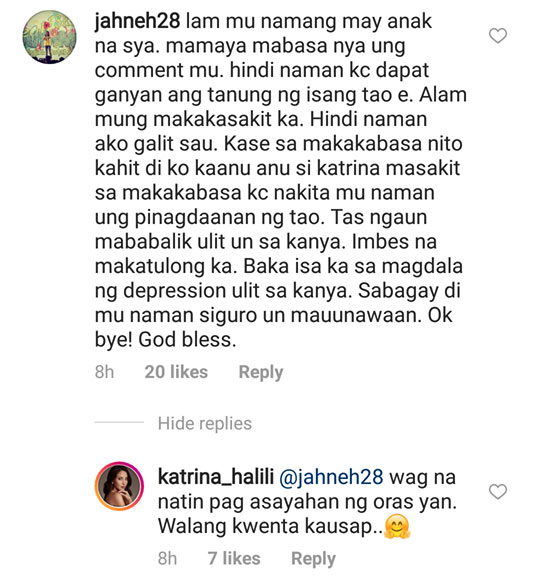
Task: Click the "Walang kwenta kausap" reply text
Action: [264, 526]
